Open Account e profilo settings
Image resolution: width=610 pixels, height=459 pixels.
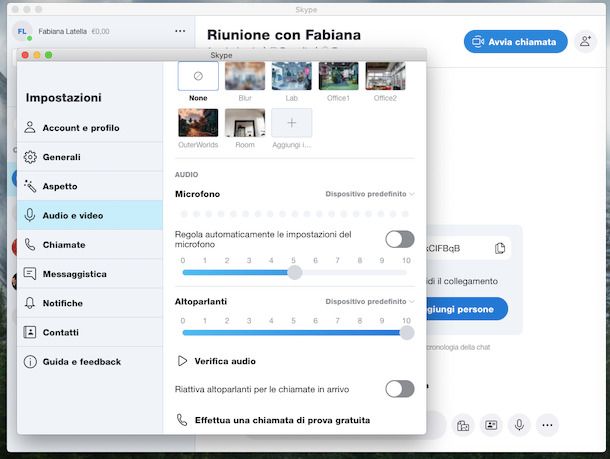(x=90, y=128)
